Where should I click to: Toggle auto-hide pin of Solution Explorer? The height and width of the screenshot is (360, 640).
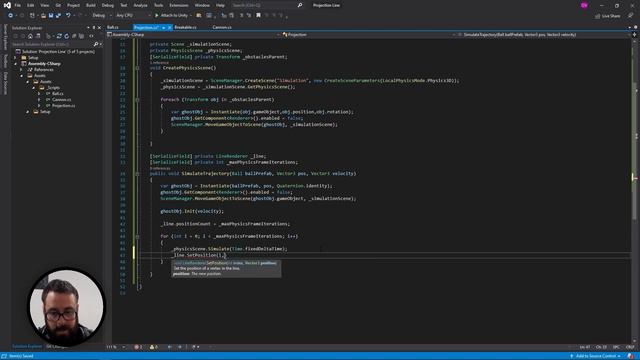tap(93, 28)
